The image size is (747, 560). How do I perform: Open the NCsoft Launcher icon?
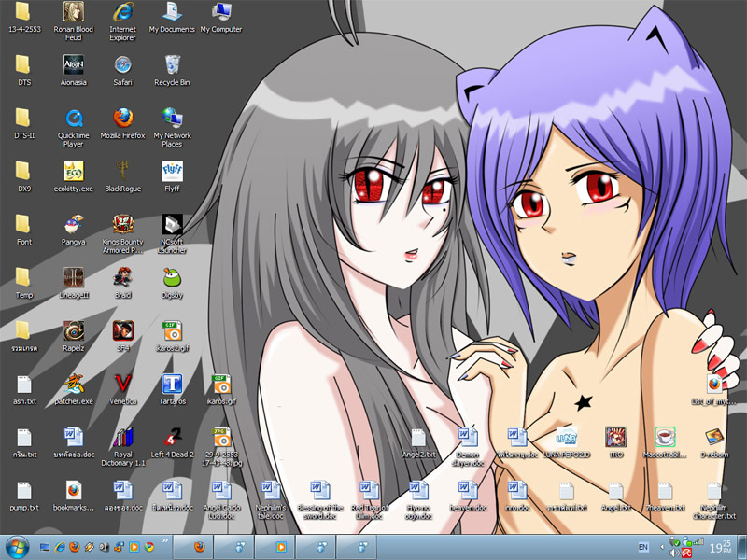point(172,234)
